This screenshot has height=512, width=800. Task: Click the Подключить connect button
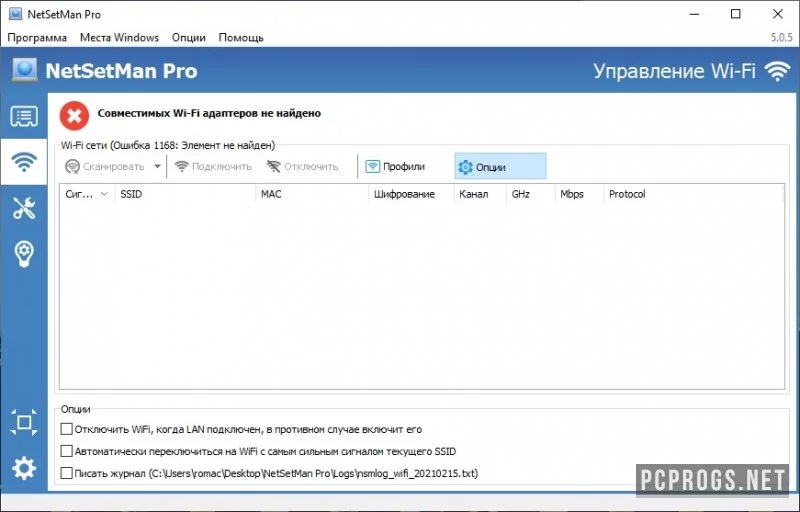[213, 167]
